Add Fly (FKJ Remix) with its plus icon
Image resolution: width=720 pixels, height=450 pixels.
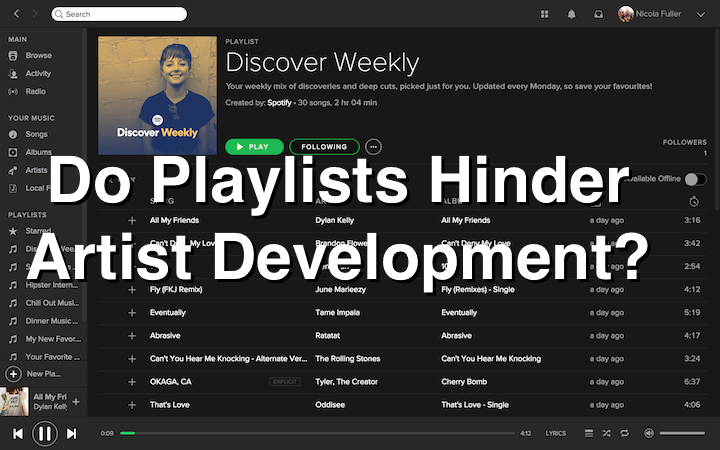[x=132, y=290]
